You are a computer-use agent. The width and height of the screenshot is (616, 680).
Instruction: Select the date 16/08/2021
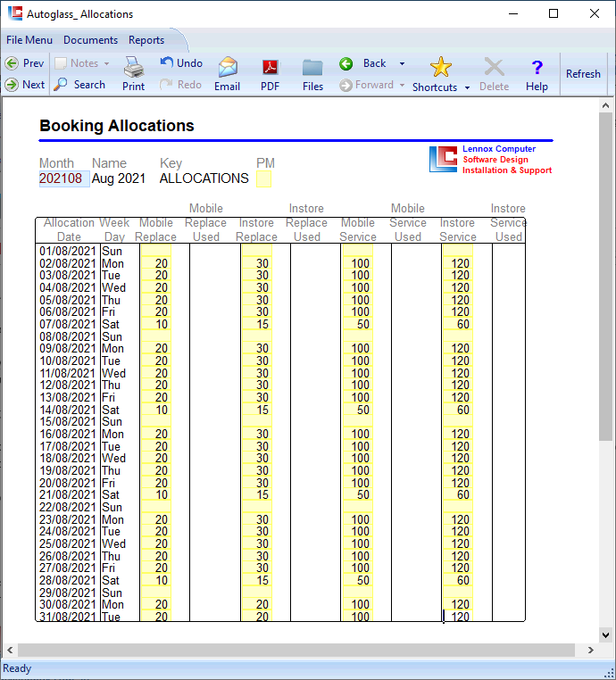tap(68, 434)
